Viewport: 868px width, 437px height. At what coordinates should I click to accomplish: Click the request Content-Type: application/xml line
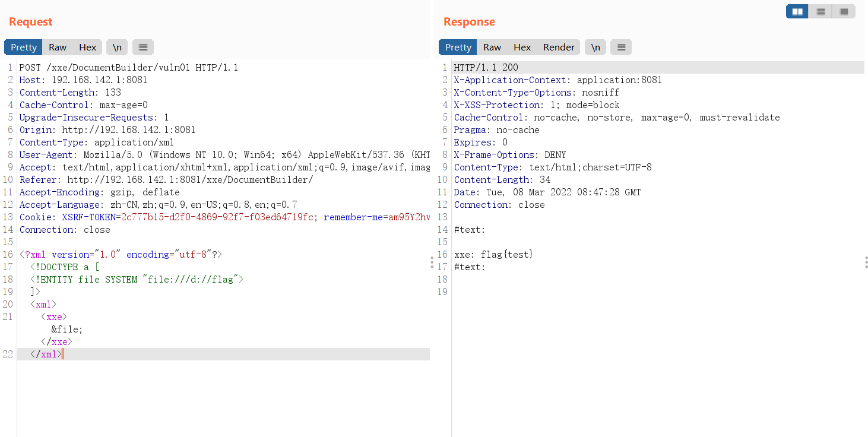97,142
